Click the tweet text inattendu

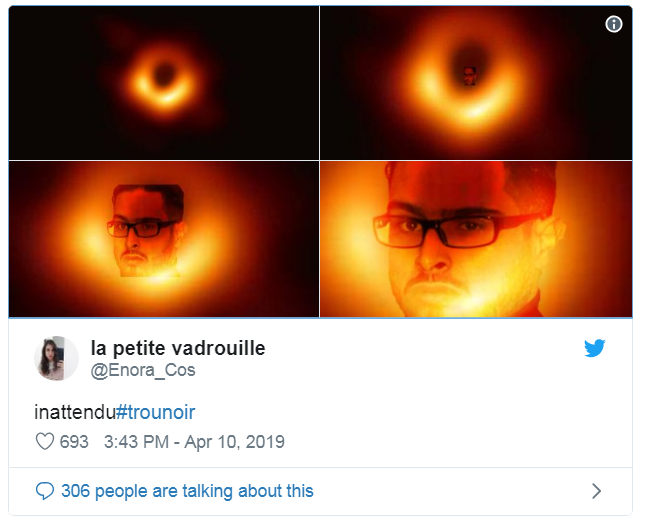tap(75, 412)
